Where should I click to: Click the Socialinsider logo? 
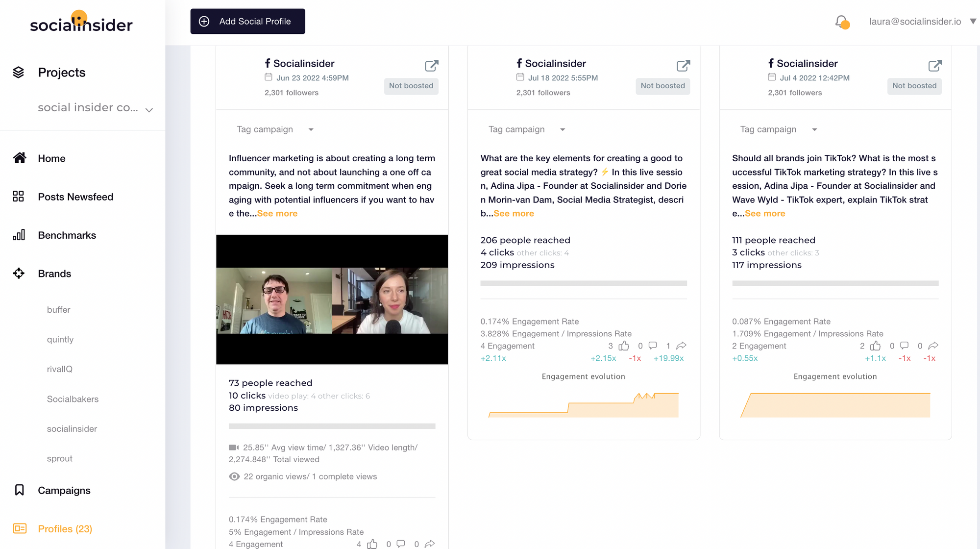[81, 22]
